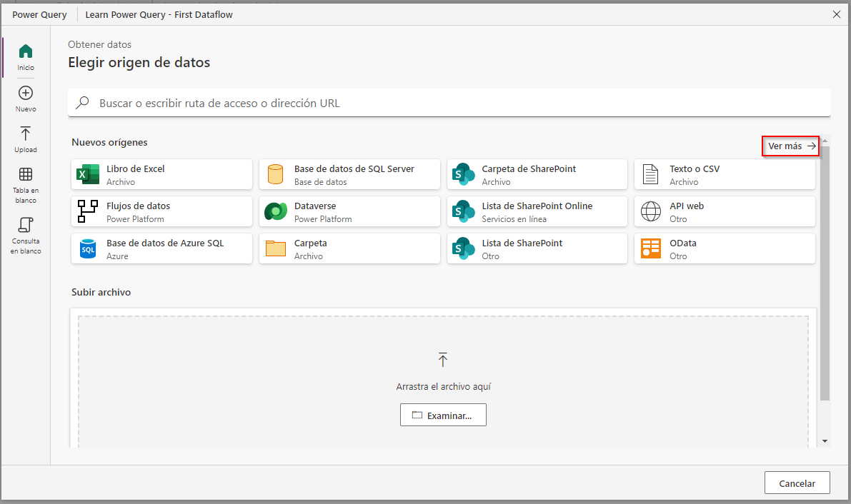
Task: Click the Nuevos orígenes heading
Action: [109, 142]
